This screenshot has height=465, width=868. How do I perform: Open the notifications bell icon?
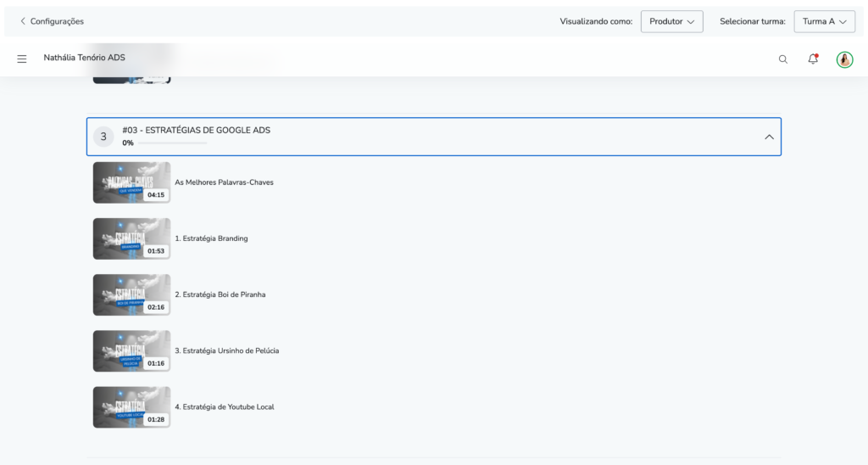coord(813,59)
